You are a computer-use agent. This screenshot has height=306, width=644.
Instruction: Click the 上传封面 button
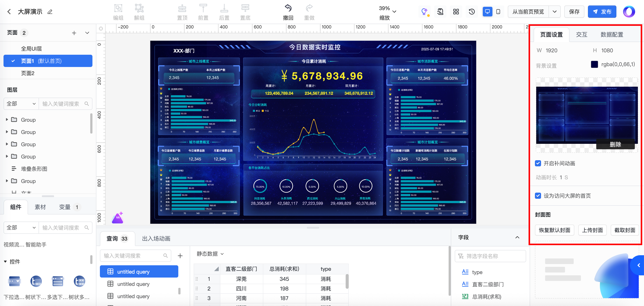tap(592, 230)
